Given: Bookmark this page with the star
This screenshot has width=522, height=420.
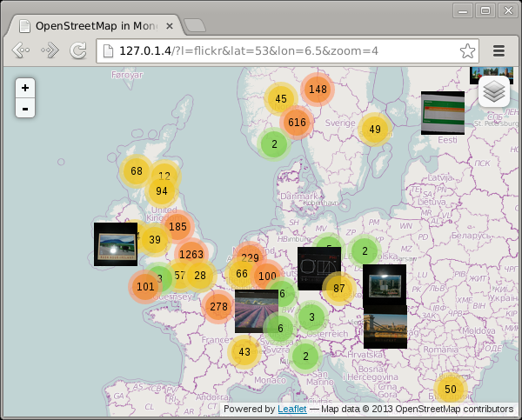Looking at the screenshot, I should click(x=468, y=50).
